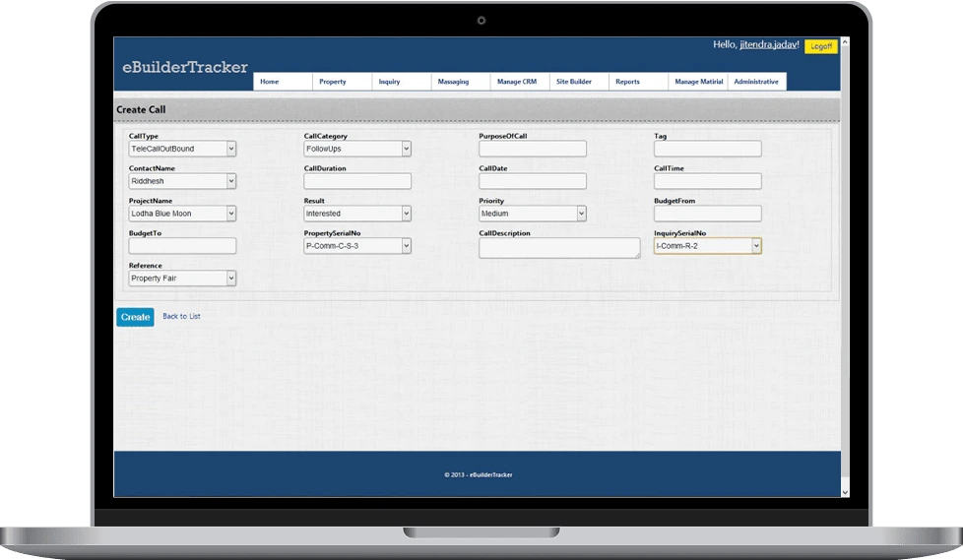Follow the Back to List link
This screenshot has width=963, height=560.
181,317
